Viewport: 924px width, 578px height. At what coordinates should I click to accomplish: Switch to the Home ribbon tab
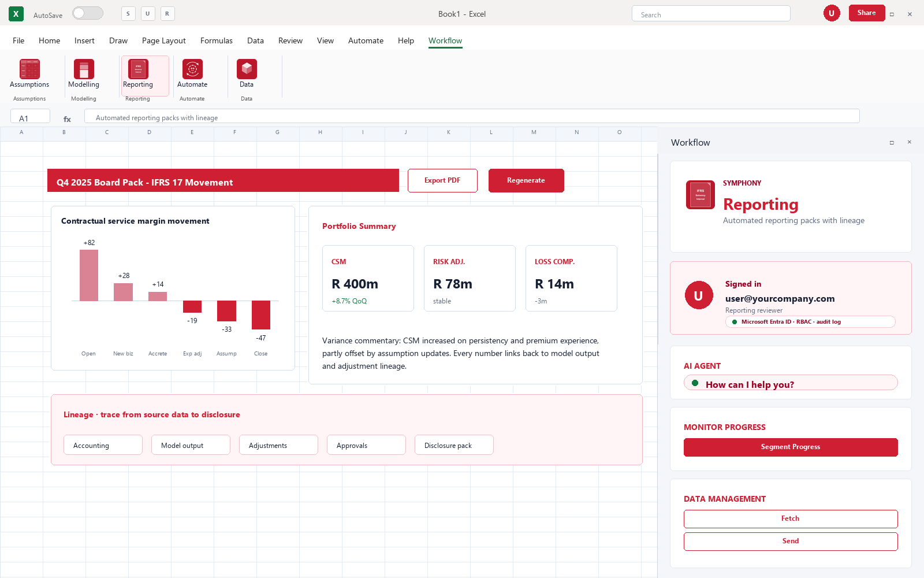point(49,40)
